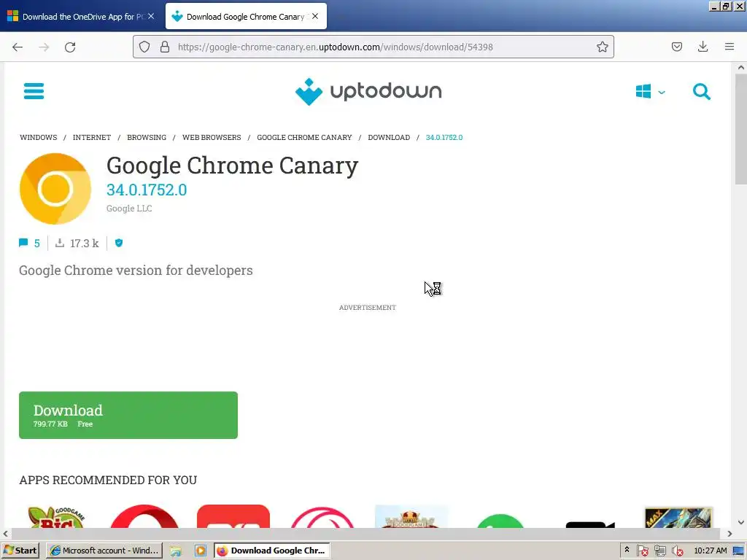Click the 17.3 k downloads counter
This screenshot has height=560, width=747.
(77, 244)
